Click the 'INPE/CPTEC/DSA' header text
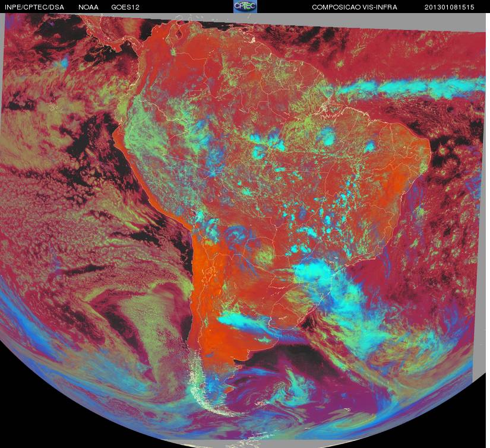 point(34,7)
